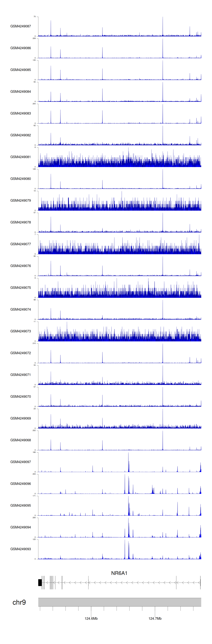The image size is (212, 644).
Task: Select the GSM4249096 track name
Action: point(20,483)
